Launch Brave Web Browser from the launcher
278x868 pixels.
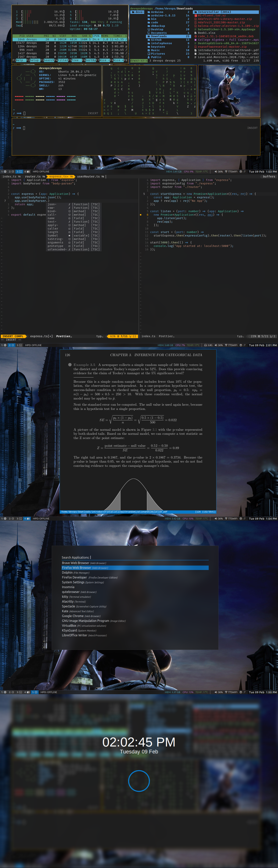[135, 563]
